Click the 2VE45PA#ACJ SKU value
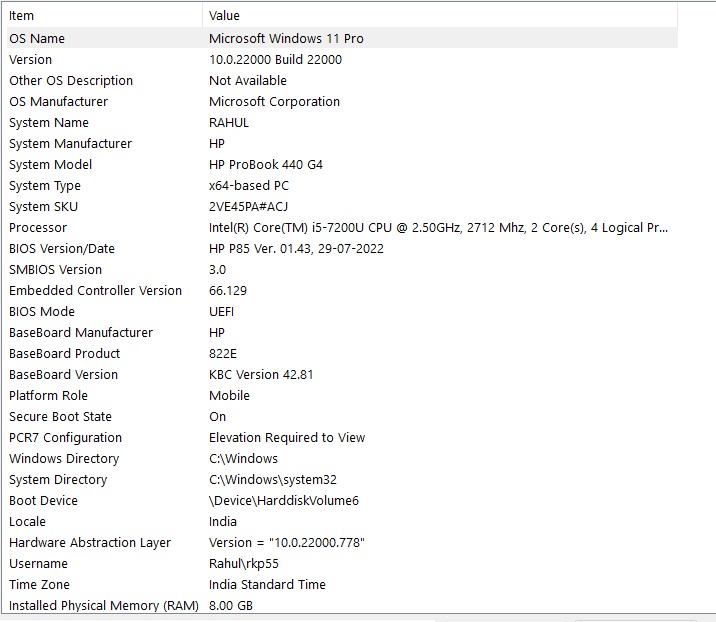The width and height of the screenshot is (716, 622). tap(248, 206)
